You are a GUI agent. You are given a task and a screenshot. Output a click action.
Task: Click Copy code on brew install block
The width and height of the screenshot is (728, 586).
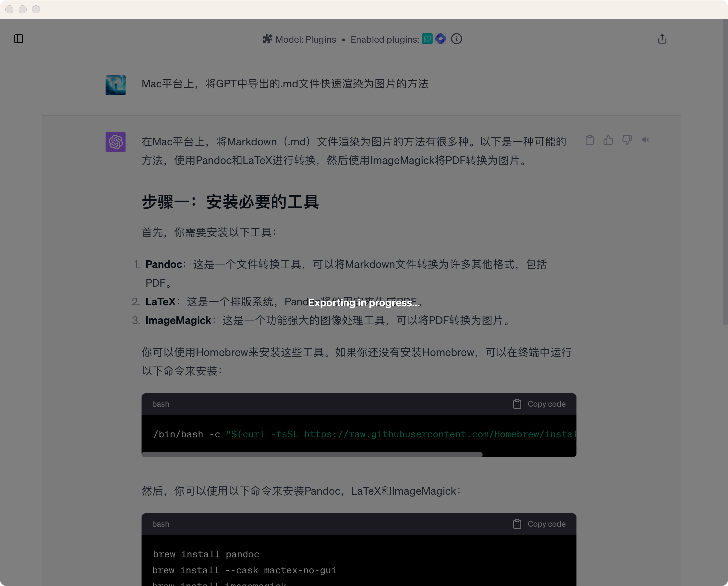[x=539, y=523]
